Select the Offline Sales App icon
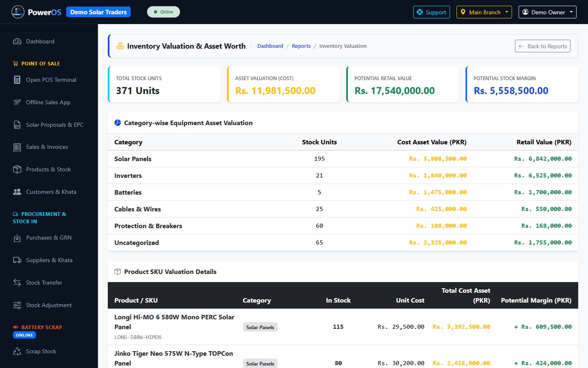588x368 pixels. pos(17,102)
